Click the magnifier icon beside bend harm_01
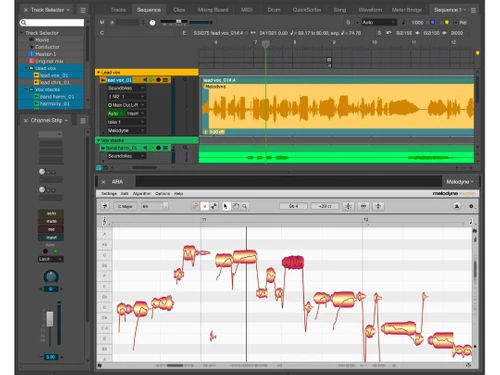This screenshot has height=375, width=500. pos(185,147)
